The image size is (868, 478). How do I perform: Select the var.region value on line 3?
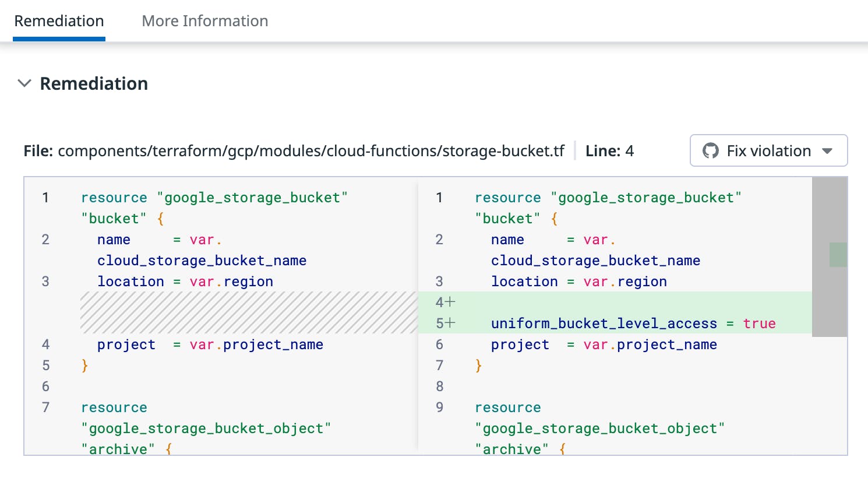[x=231, y=281]
